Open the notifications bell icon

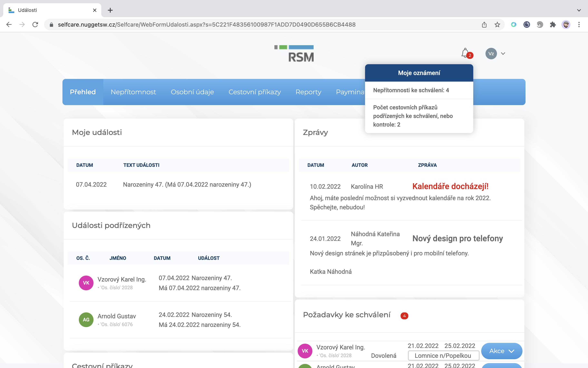coord(465,53)
